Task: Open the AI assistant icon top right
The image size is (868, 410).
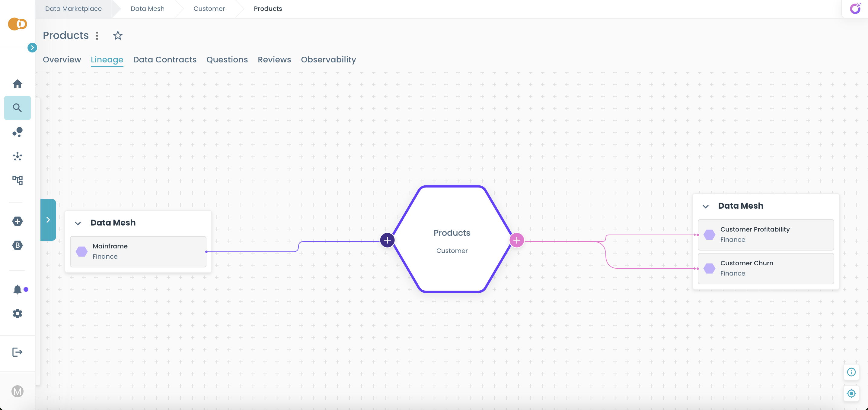Action: pos(855,8)
